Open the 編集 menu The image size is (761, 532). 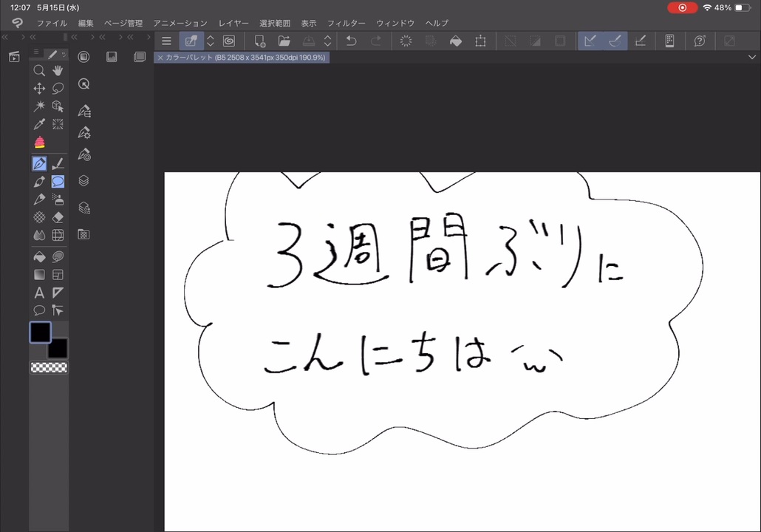[x=86, y=24]
